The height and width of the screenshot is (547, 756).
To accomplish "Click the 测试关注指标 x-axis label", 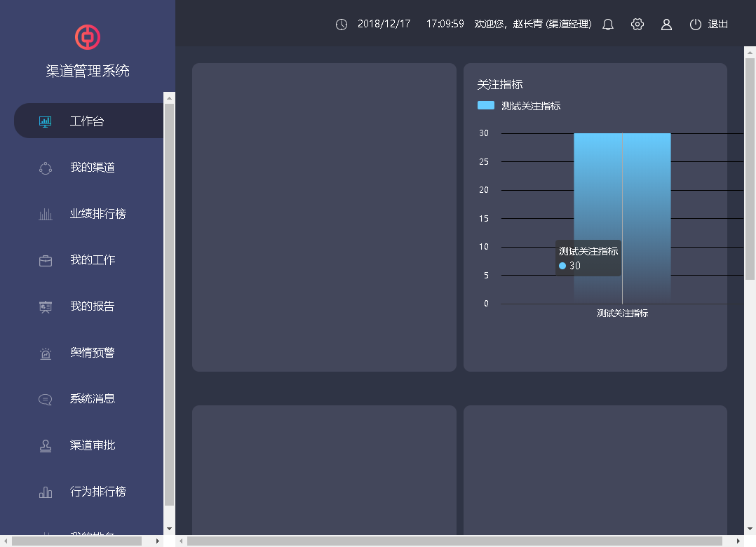I will tap(622, 313).
